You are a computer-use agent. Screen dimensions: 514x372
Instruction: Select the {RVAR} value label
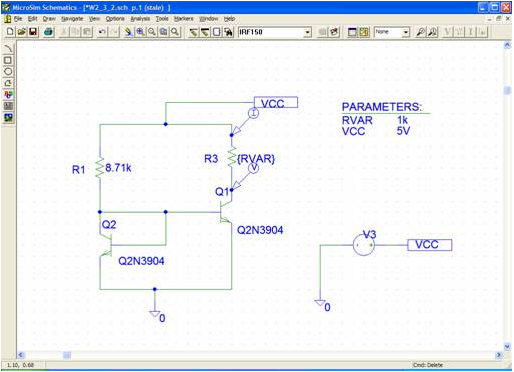256,159
